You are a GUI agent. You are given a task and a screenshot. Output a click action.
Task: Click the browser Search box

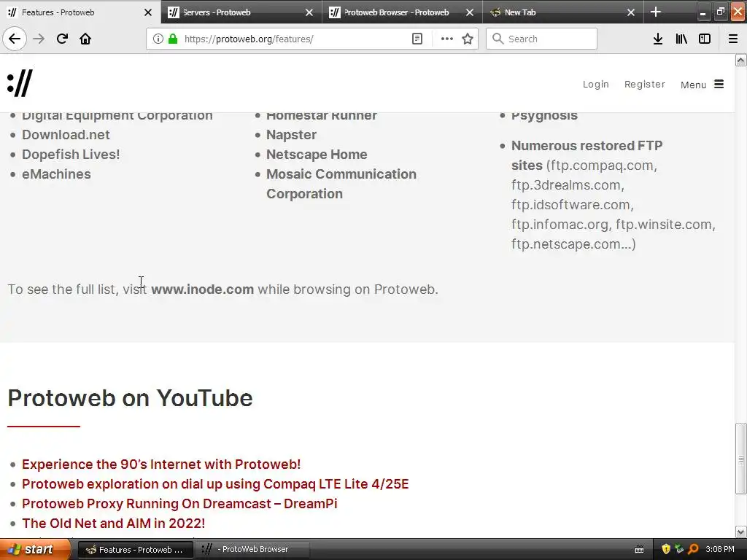(x=541, y=39)
